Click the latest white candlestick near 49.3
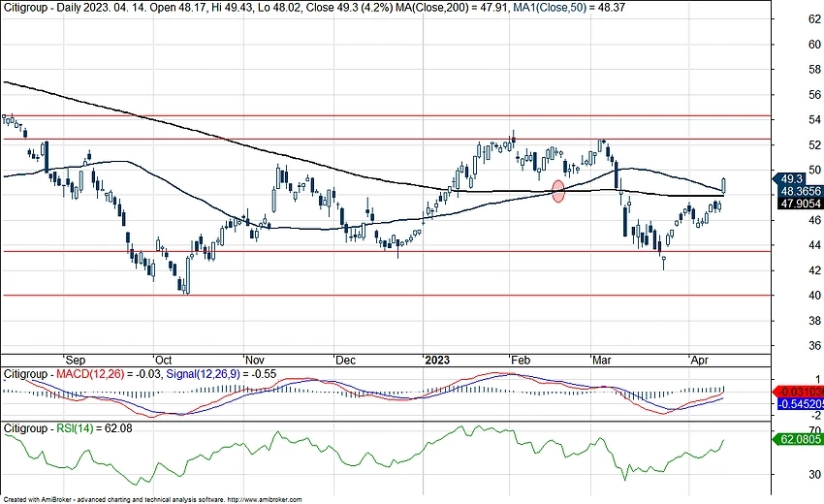 [724, 185]
